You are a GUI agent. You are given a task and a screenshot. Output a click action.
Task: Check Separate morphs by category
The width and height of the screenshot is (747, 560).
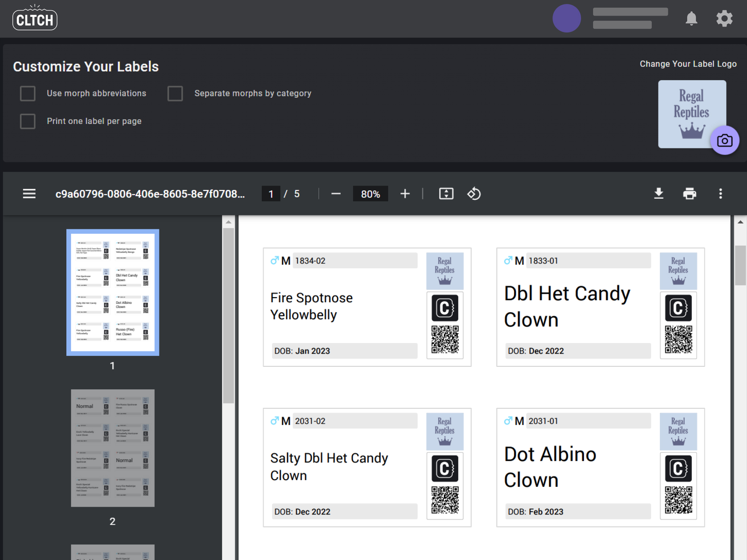[x=175, y=93]
